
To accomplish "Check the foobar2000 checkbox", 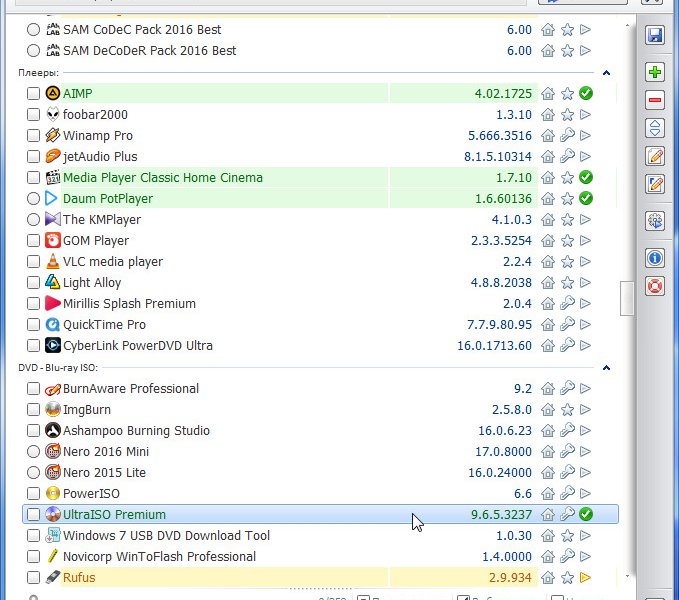I will tap(33, 115).
